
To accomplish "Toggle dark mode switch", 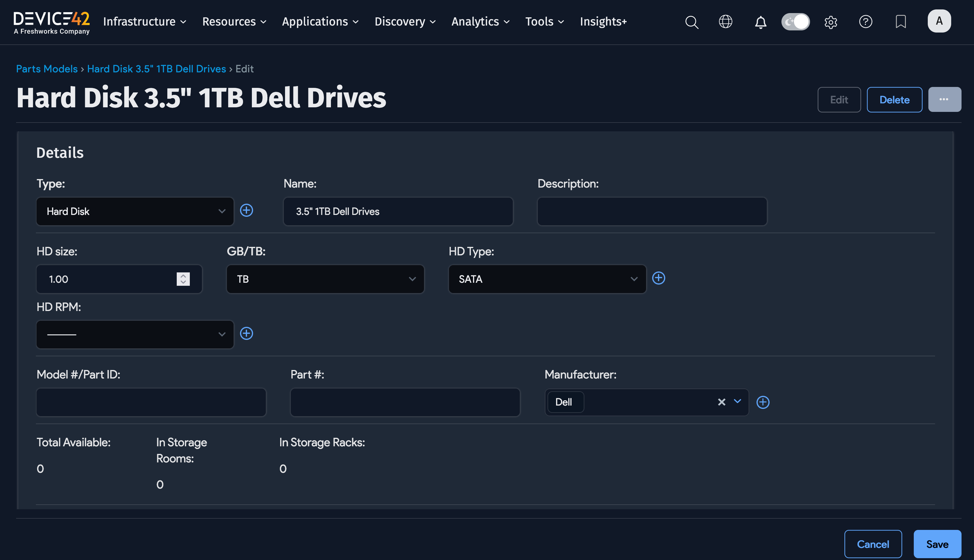I will click(x=795, y=22).
